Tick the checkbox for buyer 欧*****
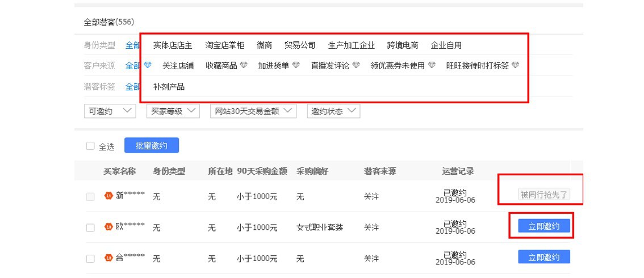The image size is (644, 278). tap(90, 228)
